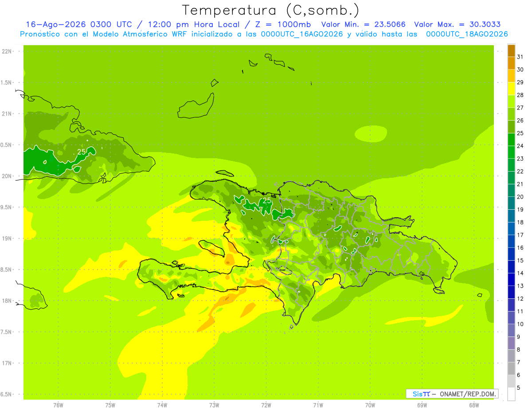Click the '22N' latitude label
Screen dimensions: 532x411
coord(7,51)
